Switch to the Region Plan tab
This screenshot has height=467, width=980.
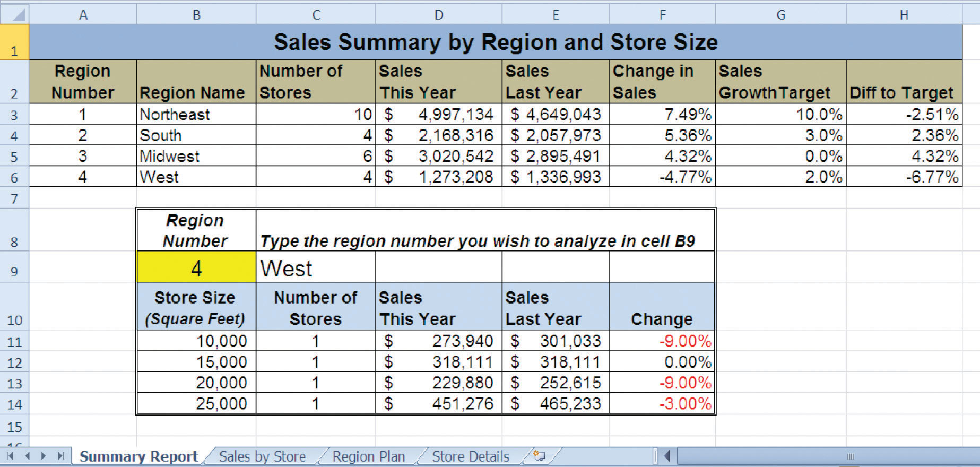tap(368, 456)
